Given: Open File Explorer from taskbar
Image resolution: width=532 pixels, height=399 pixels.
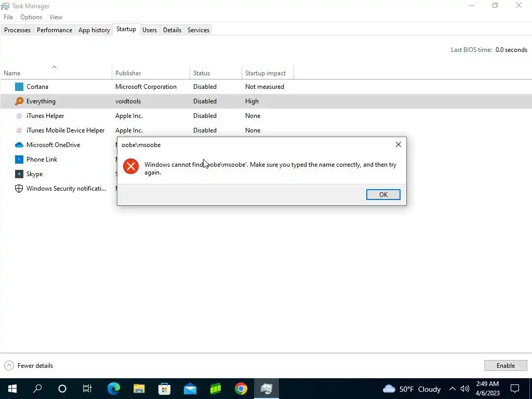Looking at the screenshot, I should tap(139, 389).
